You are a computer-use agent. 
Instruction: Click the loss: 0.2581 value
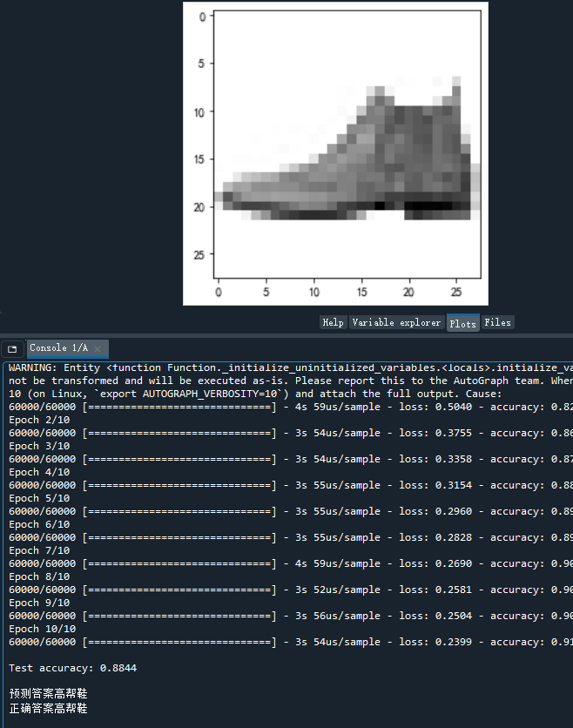[x=435, y=590]
